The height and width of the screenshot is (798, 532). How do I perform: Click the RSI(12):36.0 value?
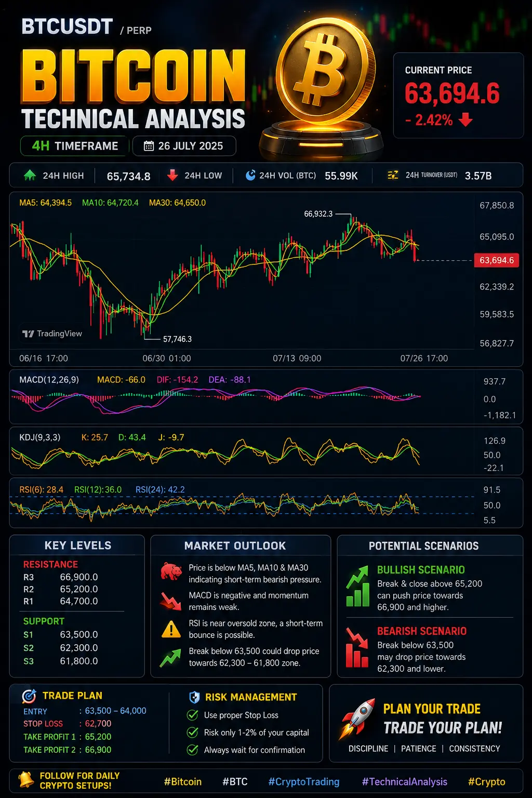click(98, 489)
